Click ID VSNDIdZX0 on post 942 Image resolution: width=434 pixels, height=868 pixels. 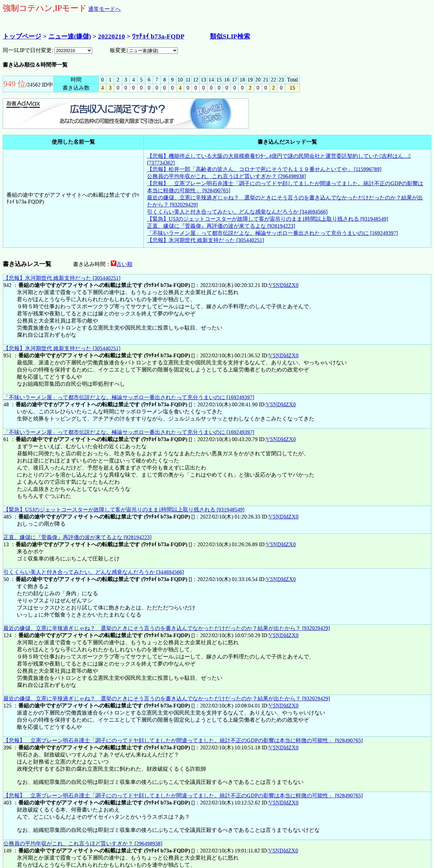[x=284, y=285]
